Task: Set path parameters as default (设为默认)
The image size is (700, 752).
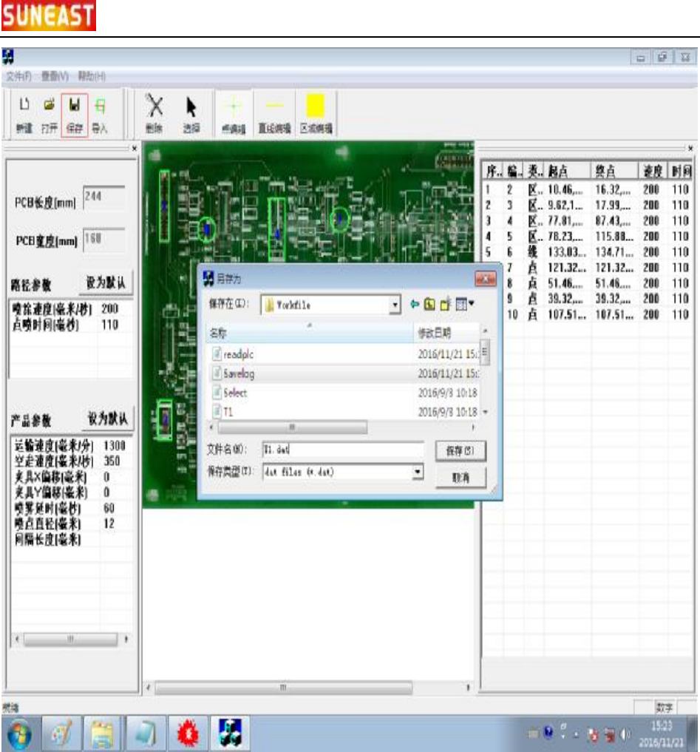Action: click(x=106, y=283)
